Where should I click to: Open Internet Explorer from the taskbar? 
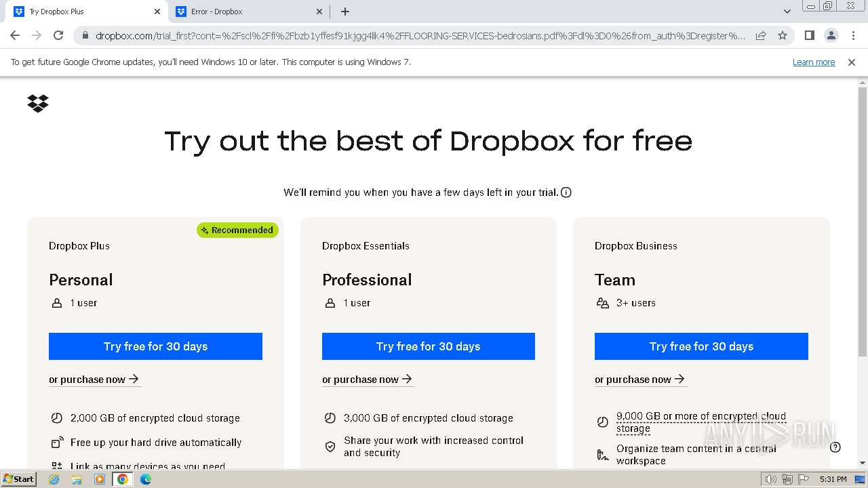pos(54,479)
